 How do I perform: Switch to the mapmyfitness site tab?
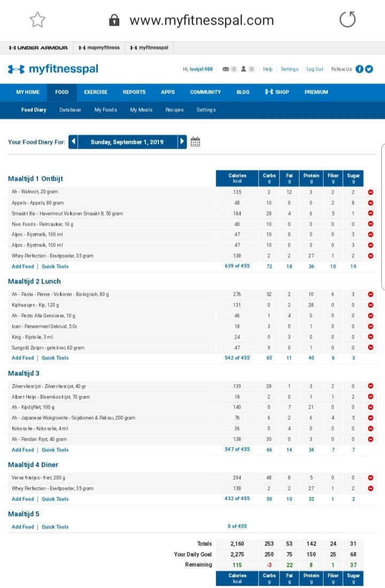(x=99, y=48)
